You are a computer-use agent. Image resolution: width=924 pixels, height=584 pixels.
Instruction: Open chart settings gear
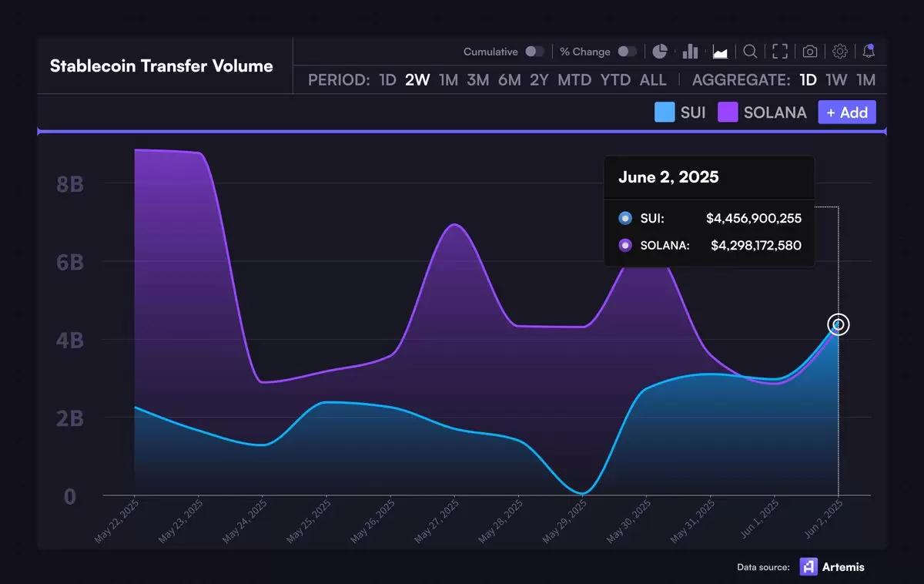pyautogui.click(x=840, y=52)
